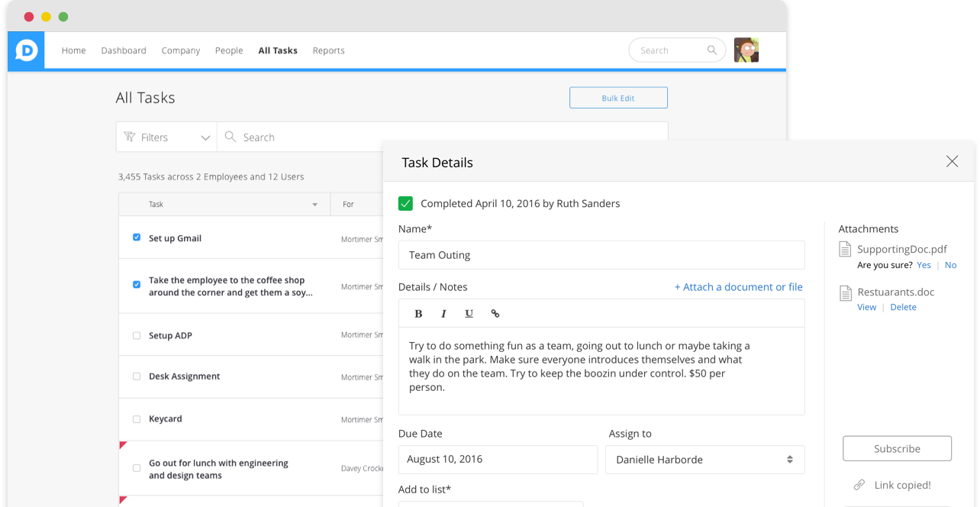The width and height of the screenshot is (980, 507).
Task: Open the Reports menu item
Action: 328,50
